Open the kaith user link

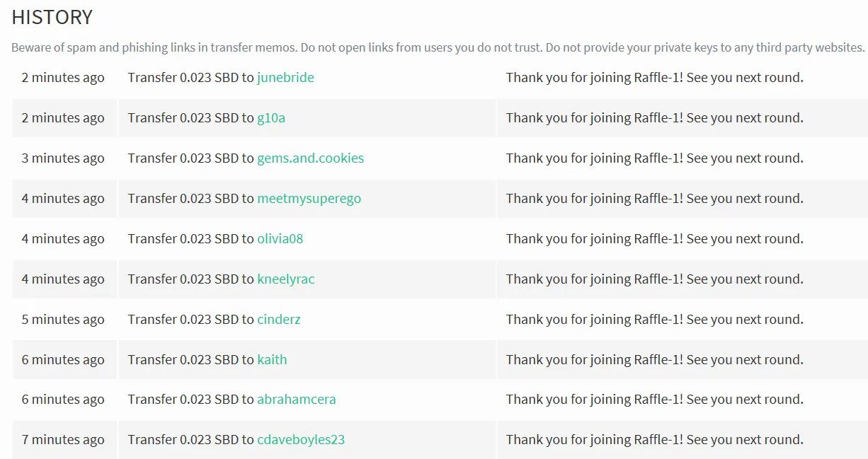pos(272,360)
